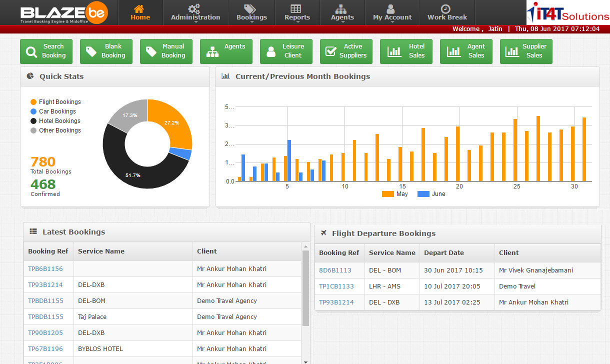Click the Latest Bookings scrollbar thumb
The image size is (610, 364).
pyautogui.click(x=305, y=288)
